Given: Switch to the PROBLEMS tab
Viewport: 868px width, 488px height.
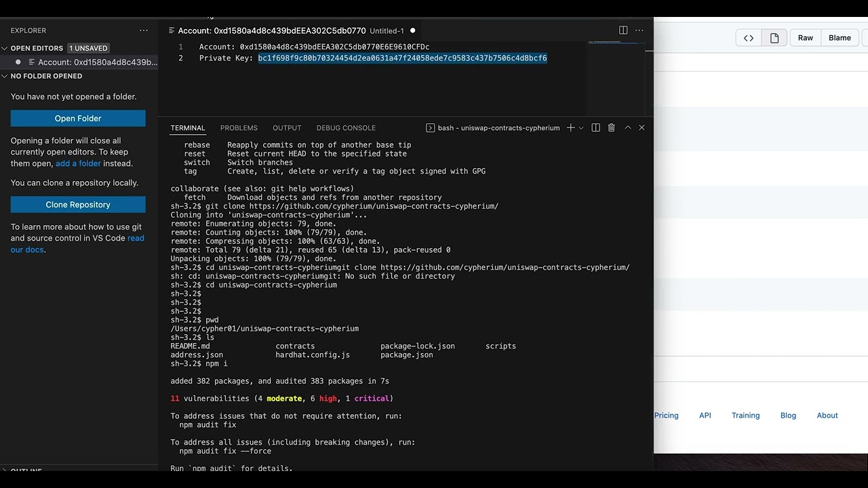Looking at the screenshot, I should pos(239,127).
